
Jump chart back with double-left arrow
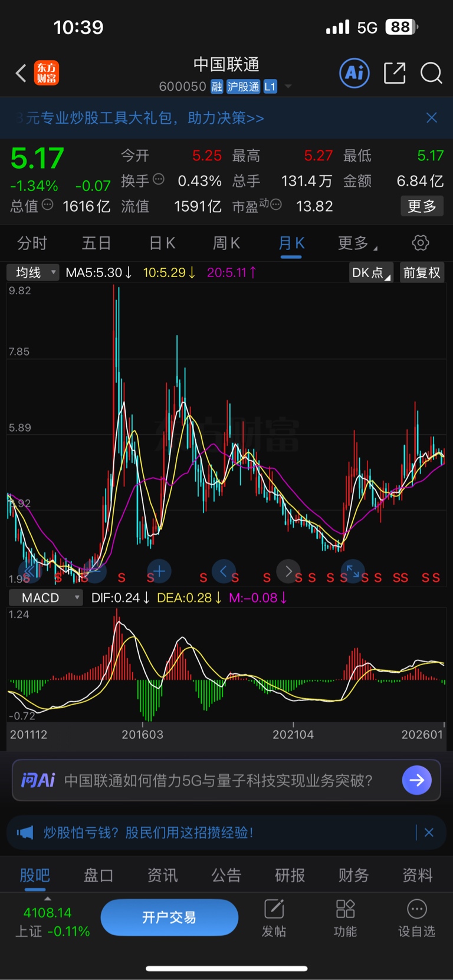click(x=31, y=571)
